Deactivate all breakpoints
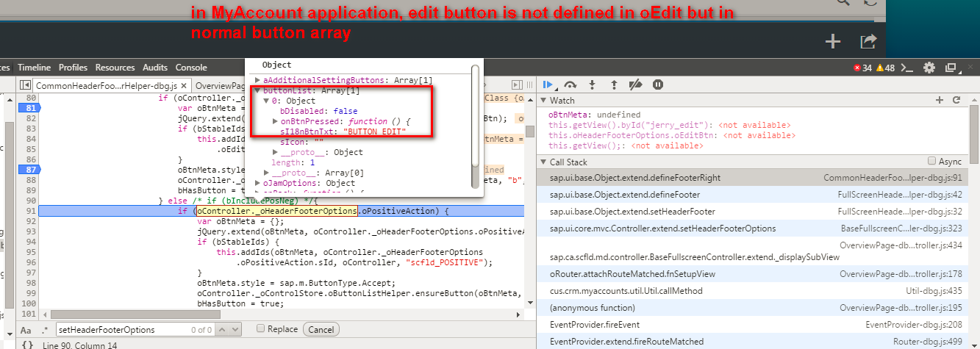 [637, 85]
